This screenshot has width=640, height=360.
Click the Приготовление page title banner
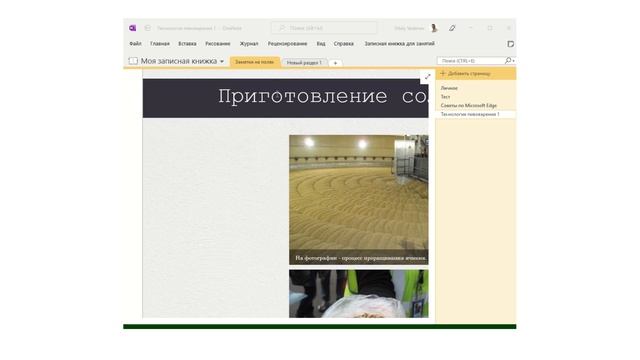pos(286,98)
